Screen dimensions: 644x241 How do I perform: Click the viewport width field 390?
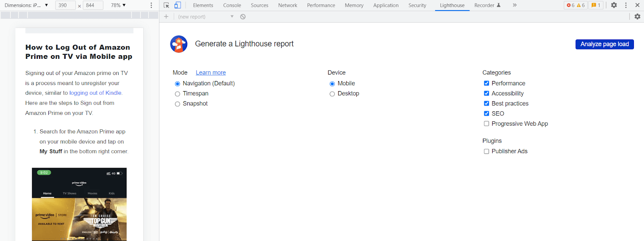(x=65, y=5)
